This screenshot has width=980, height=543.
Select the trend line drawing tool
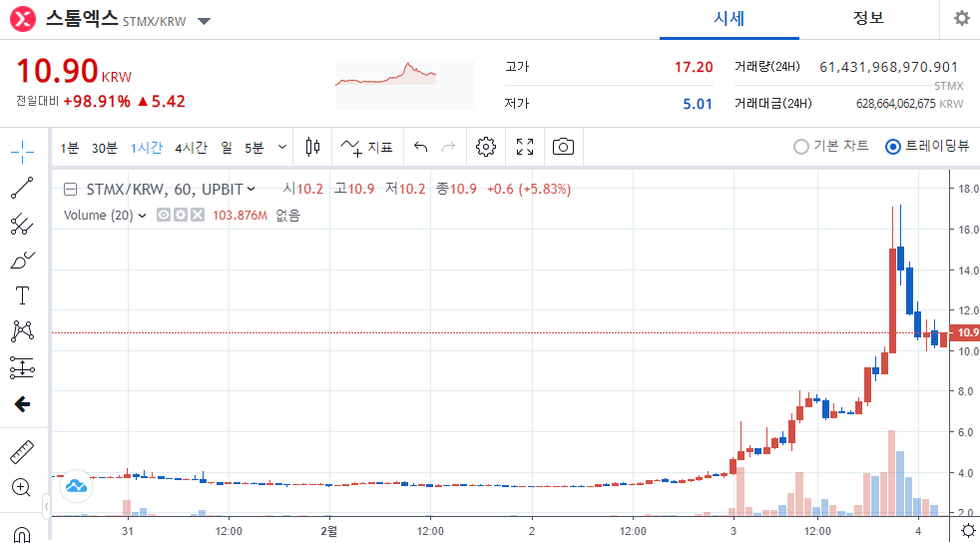22,188
